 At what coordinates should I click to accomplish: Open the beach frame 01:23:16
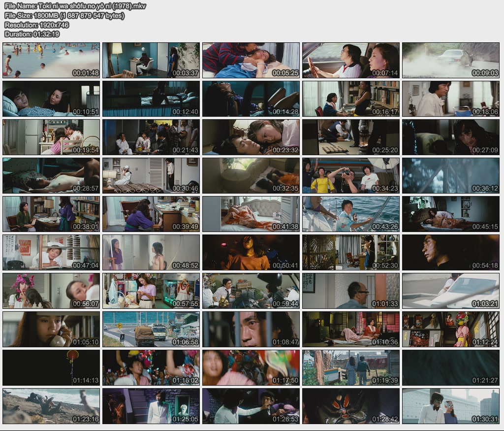(x=51, y=406)
